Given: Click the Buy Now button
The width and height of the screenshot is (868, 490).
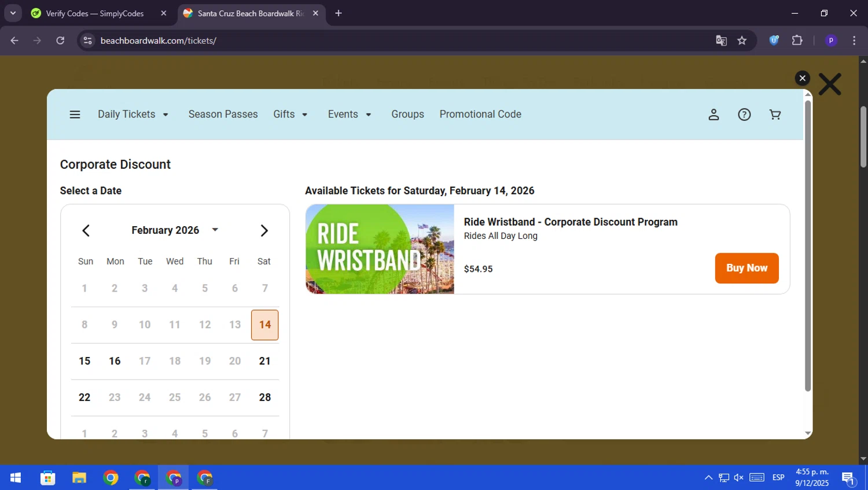Looking at the screenshot, I should pos(746,268).
